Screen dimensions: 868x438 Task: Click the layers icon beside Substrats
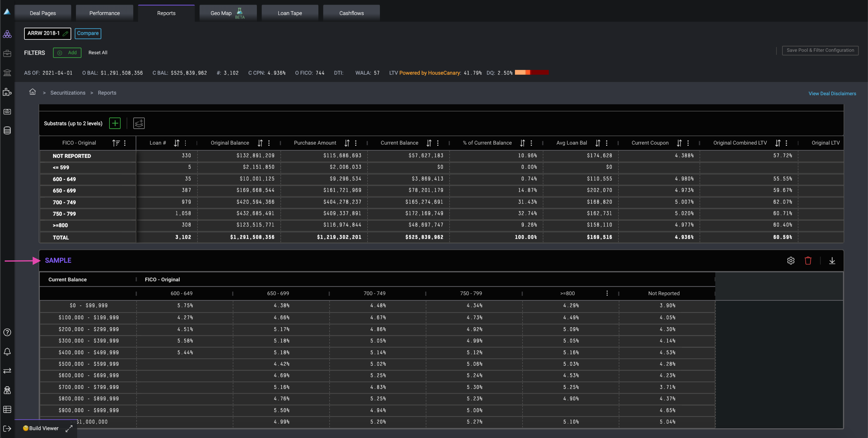(x=139, y=123)
